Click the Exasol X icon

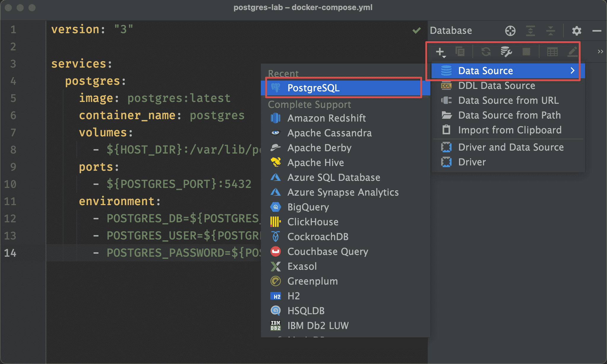point(276,266)
